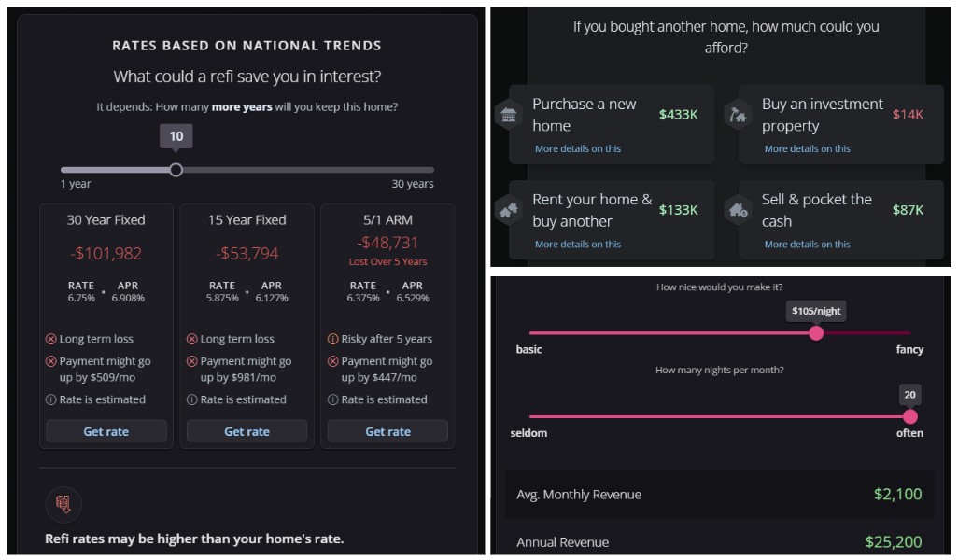This screenshot has width=958, height=560.
Task: Get rate for 5/1 ARM
Action: [387, 431]
